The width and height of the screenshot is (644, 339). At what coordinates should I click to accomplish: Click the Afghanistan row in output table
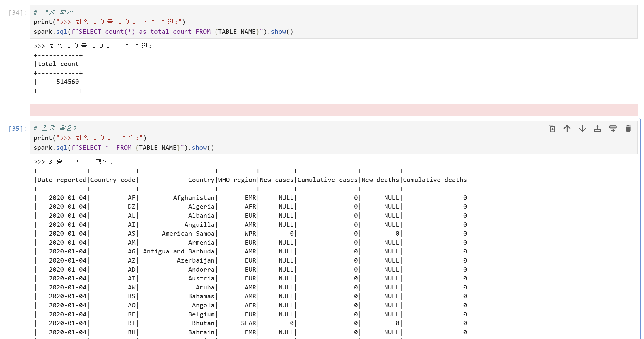click(194, 198)
